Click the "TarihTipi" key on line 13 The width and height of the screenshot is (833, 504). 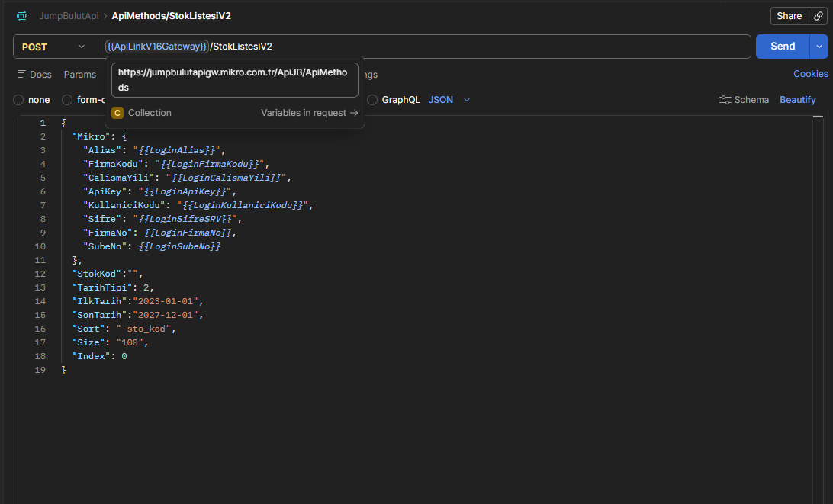[102, 288]
